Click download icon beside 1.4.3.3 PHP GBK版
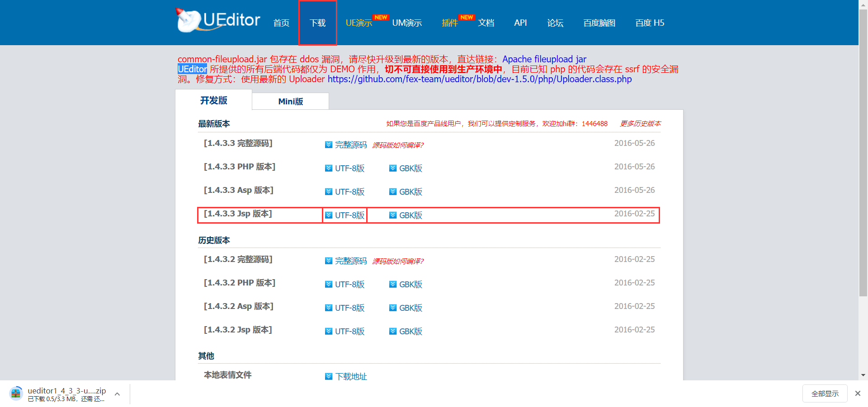 (393, 168)
